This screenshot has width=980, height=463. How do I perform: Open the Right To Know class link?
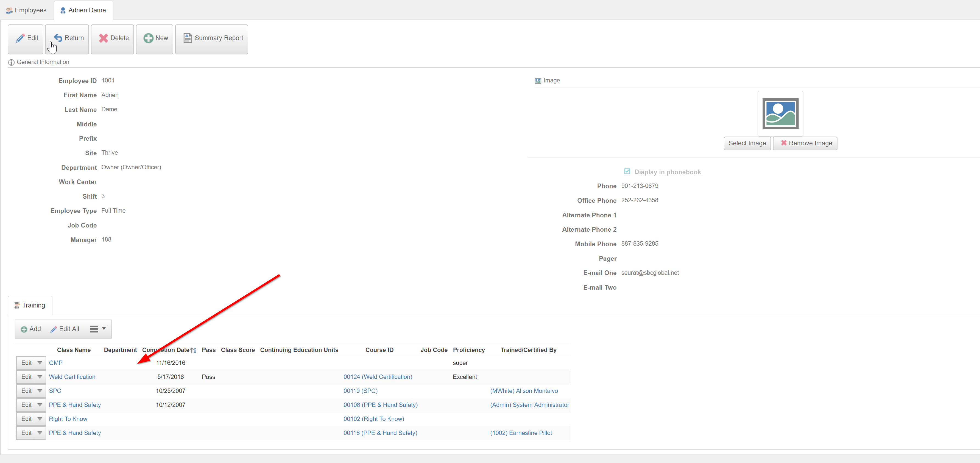pos(68,419)
